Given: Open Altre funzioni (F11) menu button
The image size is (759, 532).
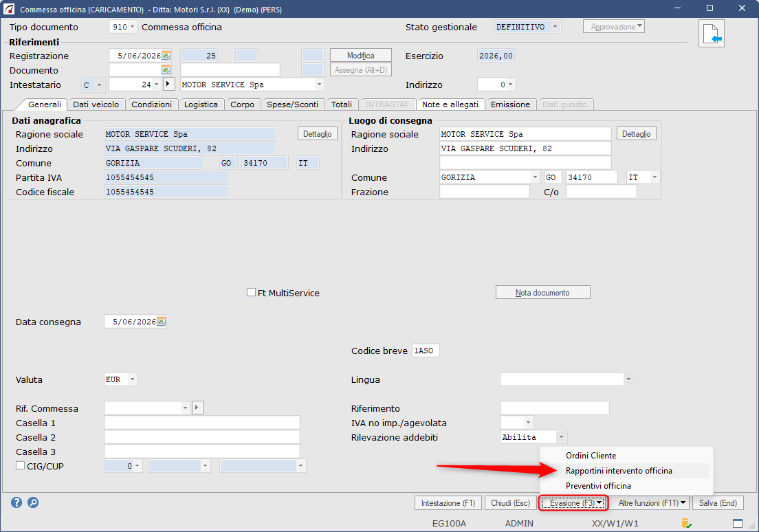Looking at the screenshot, I should tap(649, 503).
